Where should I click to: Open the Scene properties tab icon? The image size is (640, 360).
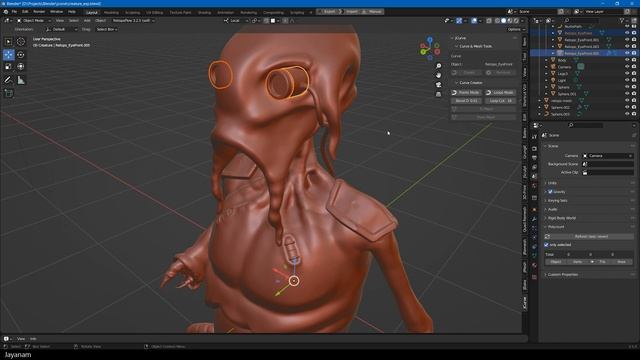[x=534, y=176]
